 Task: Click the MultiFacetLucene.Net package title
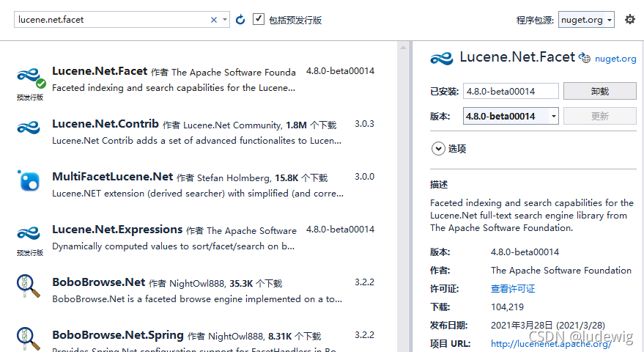coord(113,177)
